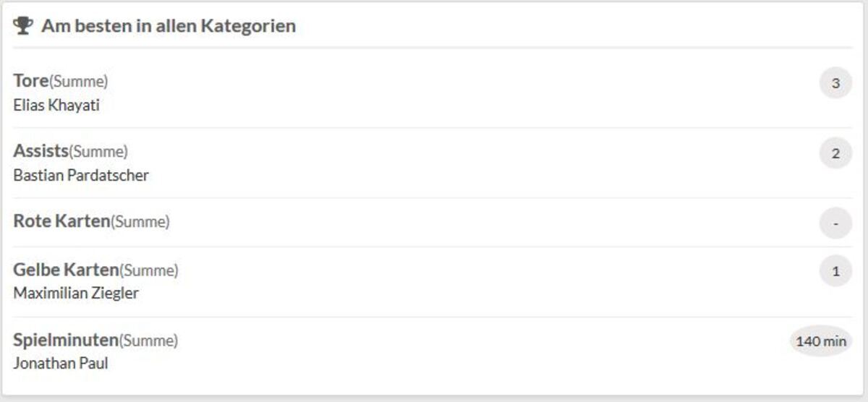This screenshot has height=402, width=868.
Task: Select the Gelbe Karten category label
Action: pyautogui.click(x=66, y=270)
